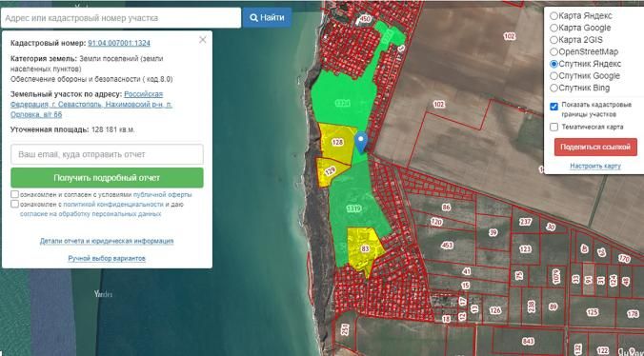644x356 pixels.
Task: Check the privacy policy consent checkbox
Action: [15, 204]
